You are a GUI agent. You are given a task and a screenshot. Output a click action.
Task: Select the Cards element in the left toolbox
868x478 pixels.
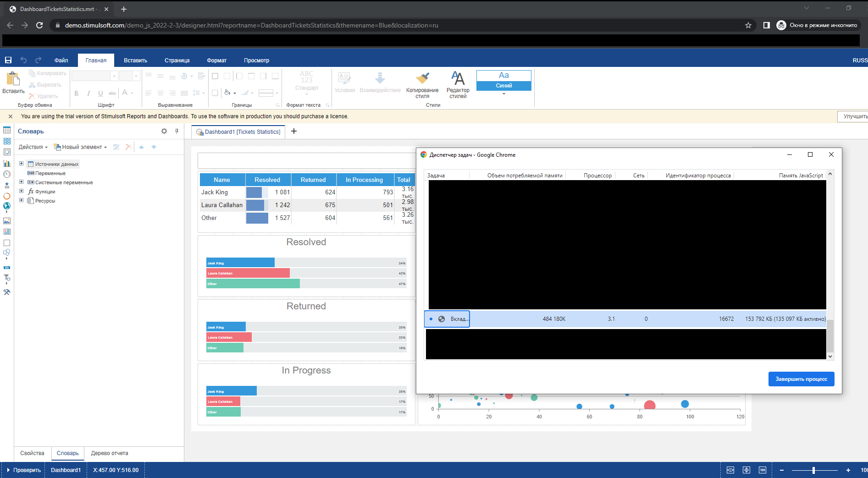(7, 142)
